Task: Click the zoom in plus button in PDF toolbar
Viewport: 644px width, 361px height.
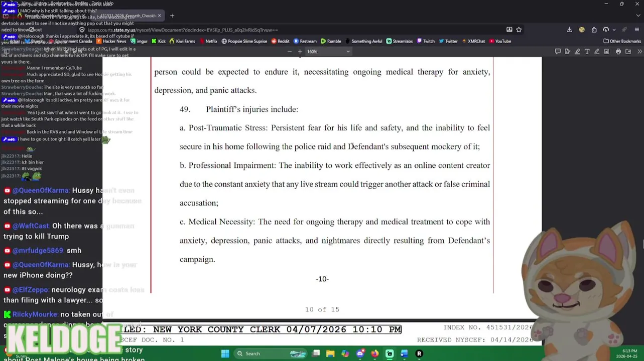Action: [x=300, y=52]
